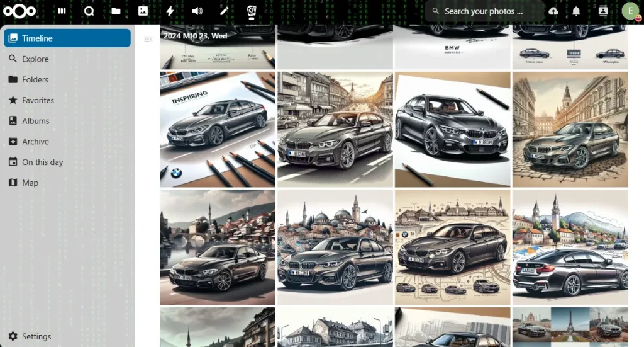Open Archive in the sidebar

pos(67,142)
